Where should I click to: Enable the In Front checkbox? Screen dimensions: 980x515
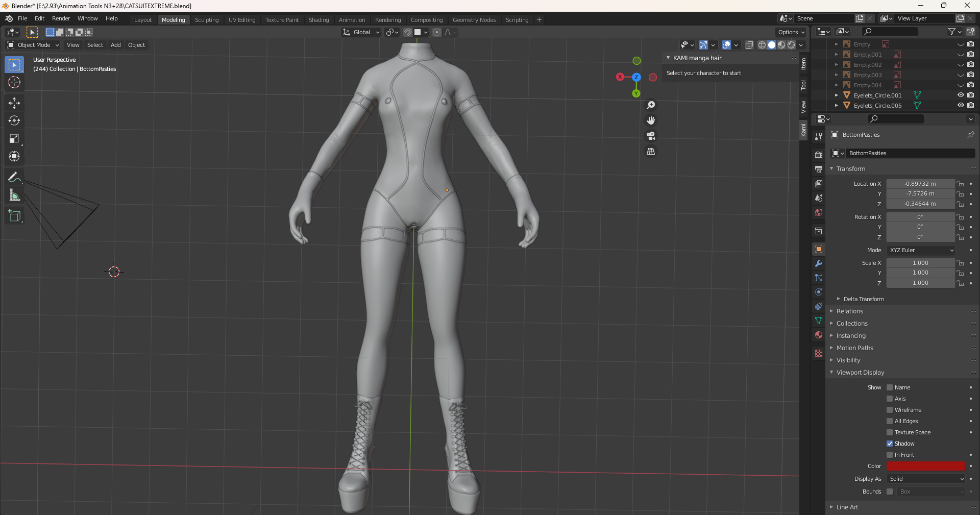pos(890,455)
